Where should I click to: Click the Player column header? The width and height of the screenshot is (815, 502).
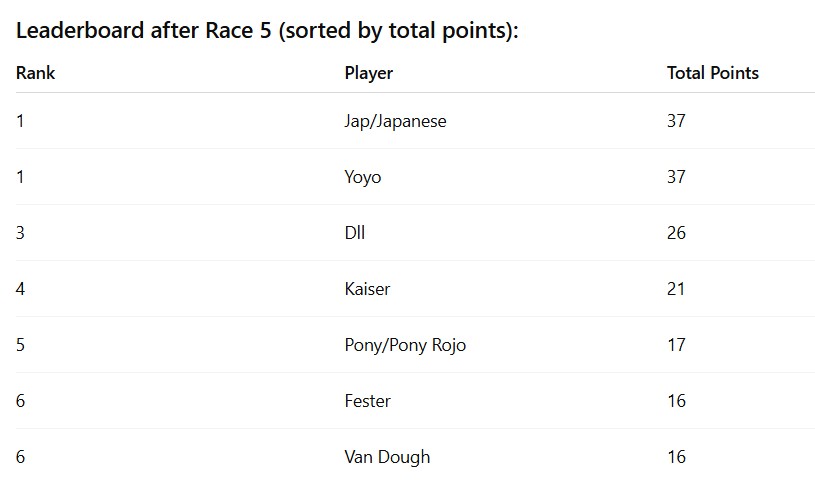(369, 73)
